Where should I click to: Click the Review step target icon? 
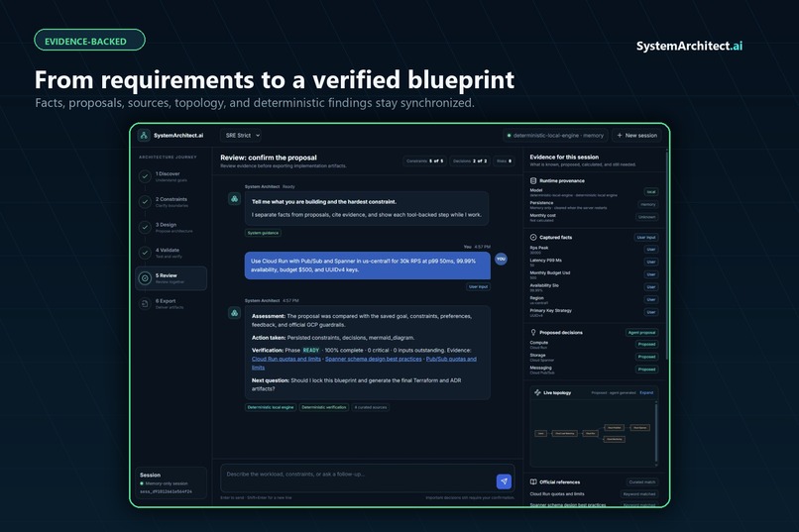pyautogui.click(x=145, y=278)
